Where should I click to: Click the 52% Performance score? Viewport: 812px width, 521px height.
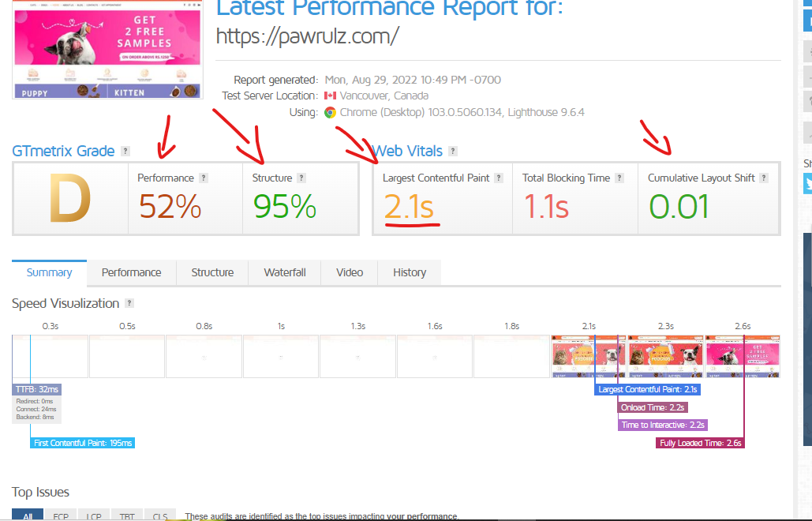[170, 207]
